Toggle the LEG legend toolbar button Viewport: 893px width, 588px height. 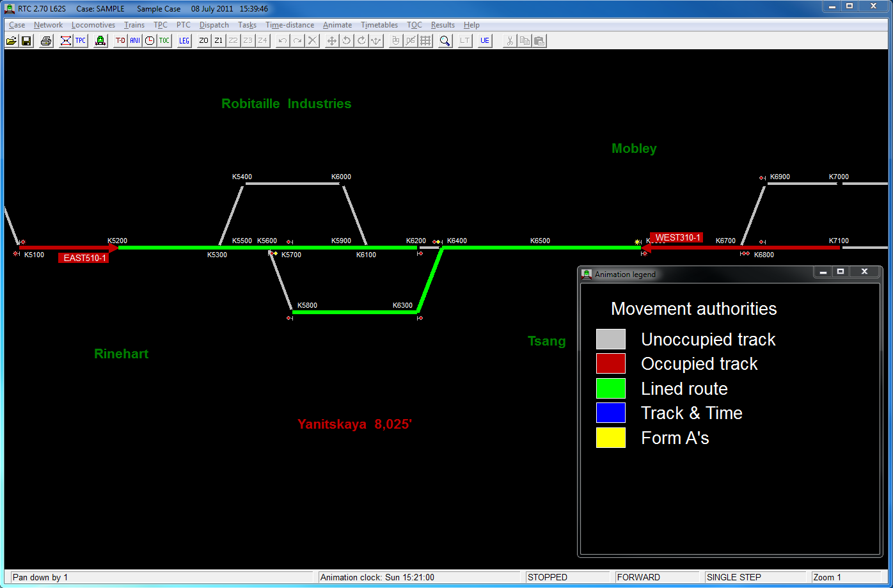click(184, 41)
